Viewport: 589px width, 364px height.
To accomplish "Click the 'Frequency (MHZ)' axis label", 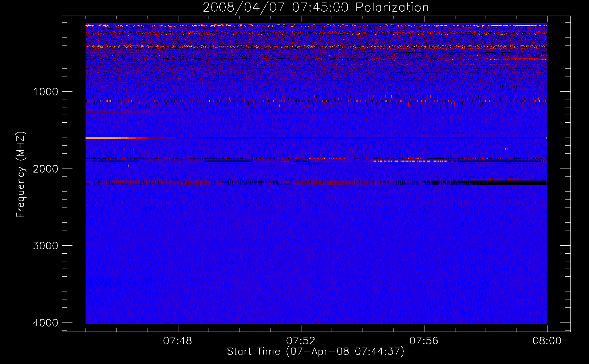I will (21, 175).
